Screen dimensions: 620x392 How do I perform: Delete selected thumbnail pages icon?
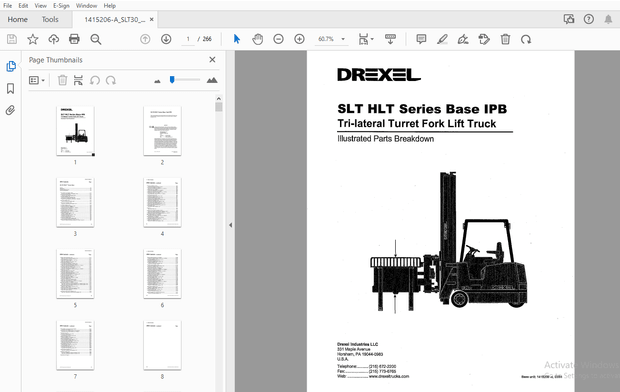pos(62,80)
